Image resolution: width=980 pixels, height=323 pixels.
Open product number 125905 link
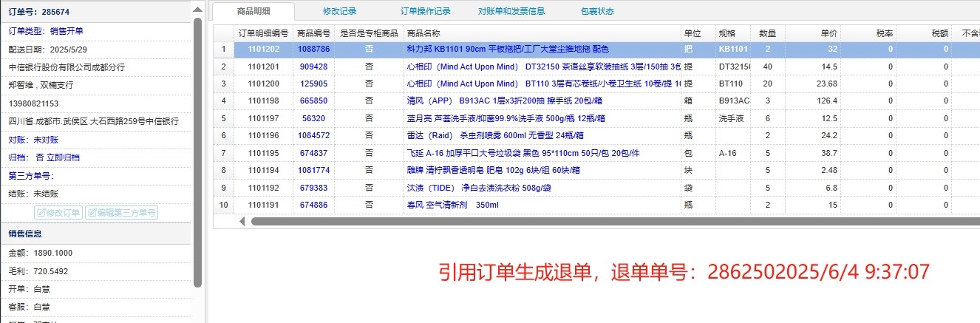click(x=313, y=84)
